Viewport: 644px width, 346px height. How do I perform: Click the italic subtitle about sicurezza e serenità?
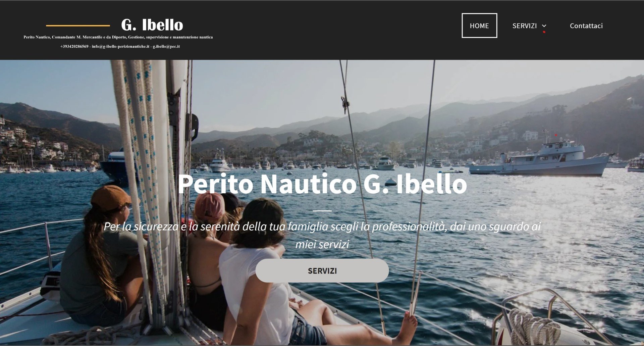(x=322, y=235)
